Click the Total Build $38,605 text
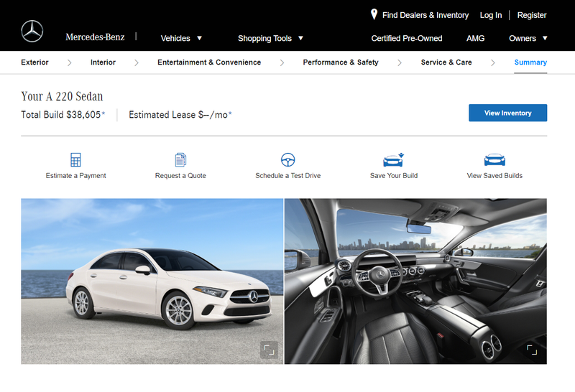Viewport: 575px width, 392px height. tap(61, 115)
